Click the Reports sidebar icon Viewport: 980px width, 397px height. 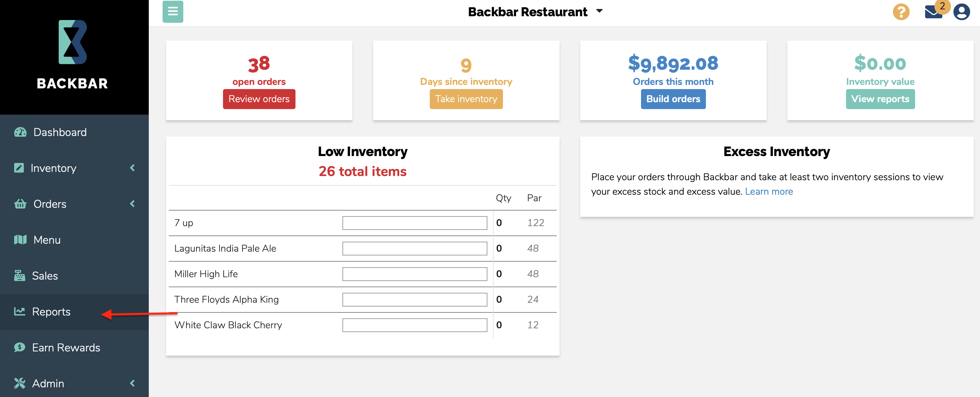pyautogui.click(x=18, y=311)
